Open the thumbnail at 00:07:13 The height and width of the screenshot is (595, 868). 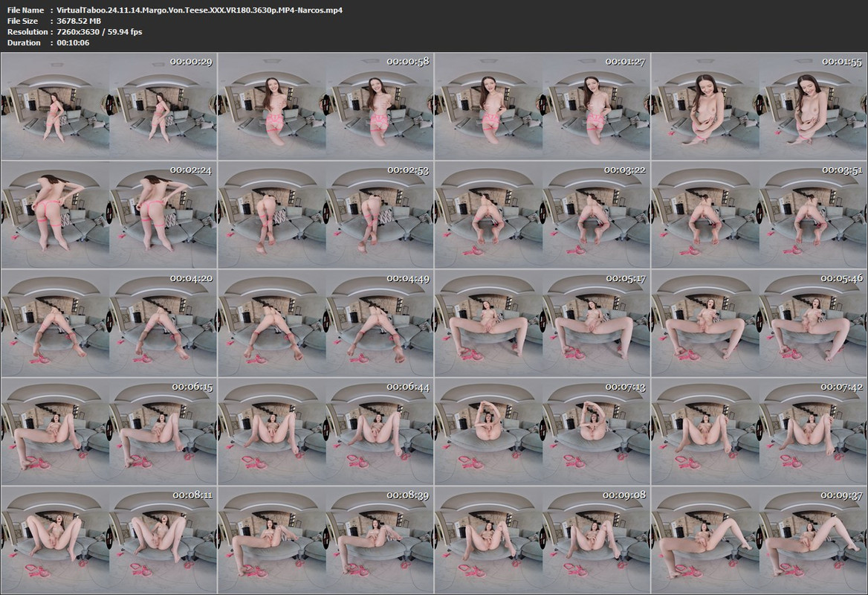click(x=542, y=431)
